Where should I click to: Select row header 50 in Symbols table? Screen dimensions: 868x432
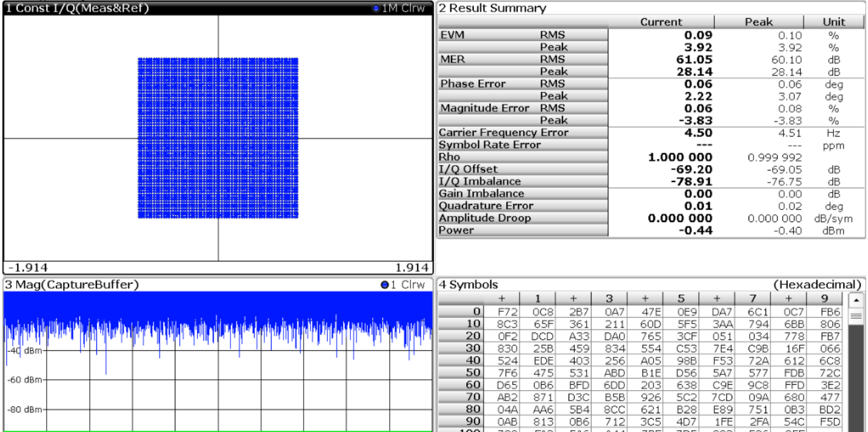click(x=461, y=373)
